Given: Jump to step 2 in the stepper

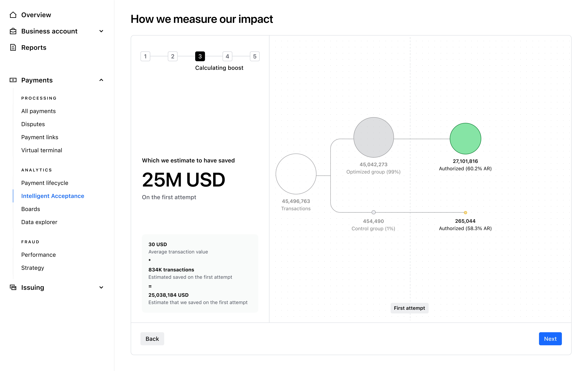Looking at the screenshot, I should pos(173,56).
